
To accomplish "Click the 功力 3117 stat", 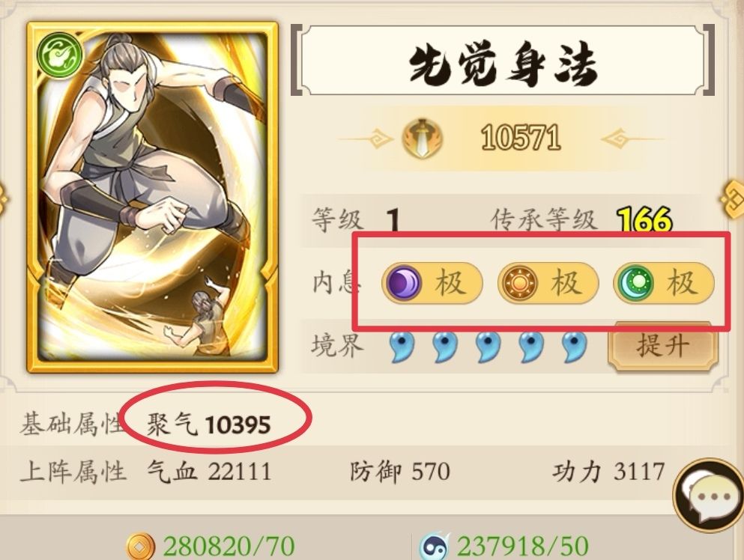I will 608,472.
